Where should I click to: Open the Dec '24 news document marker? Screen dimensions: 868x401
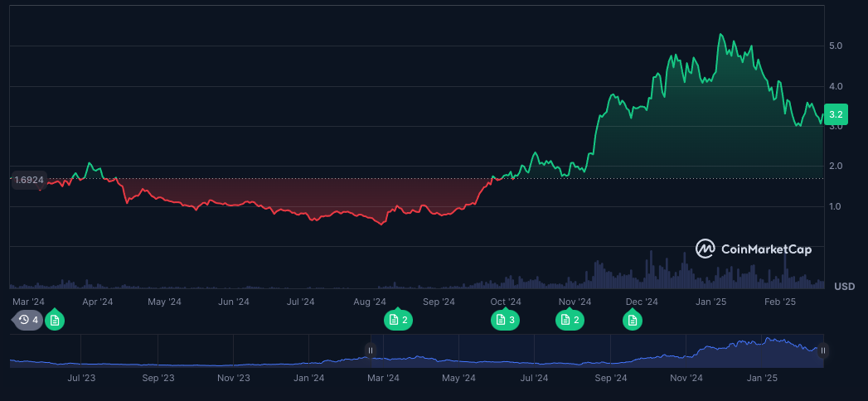tap(633, 321)
